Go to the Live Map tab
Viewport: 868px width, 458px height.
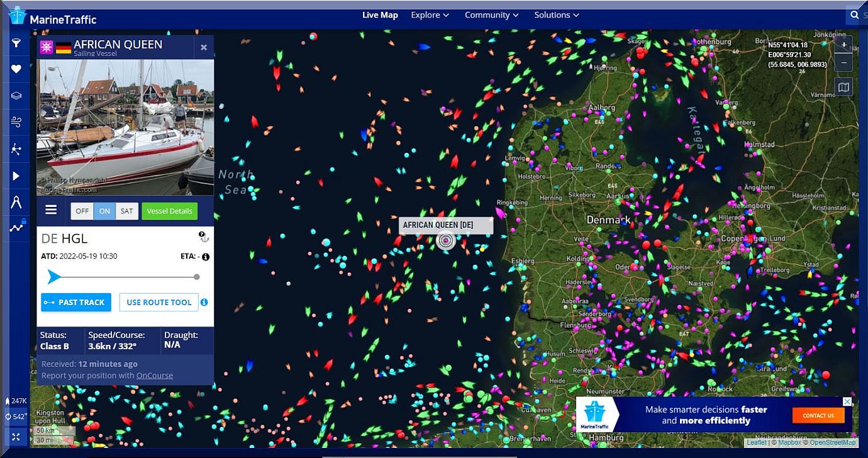click(380, 15)
